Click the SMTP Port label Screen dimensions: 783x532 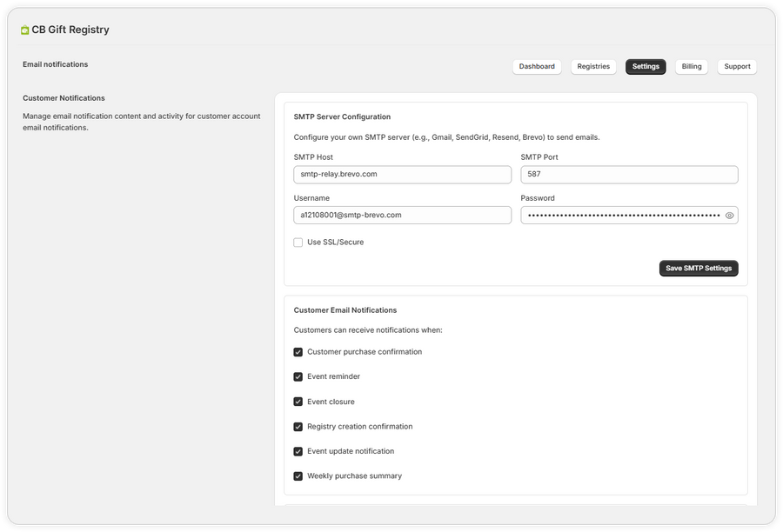(x=539, y=157)
